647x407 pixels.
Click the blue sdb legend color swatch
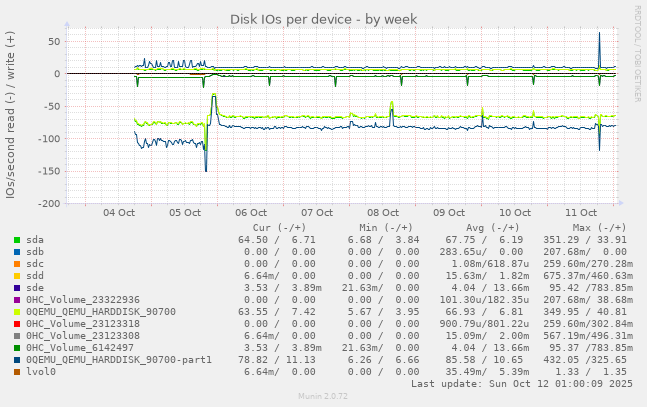click(x=17, y=252)
